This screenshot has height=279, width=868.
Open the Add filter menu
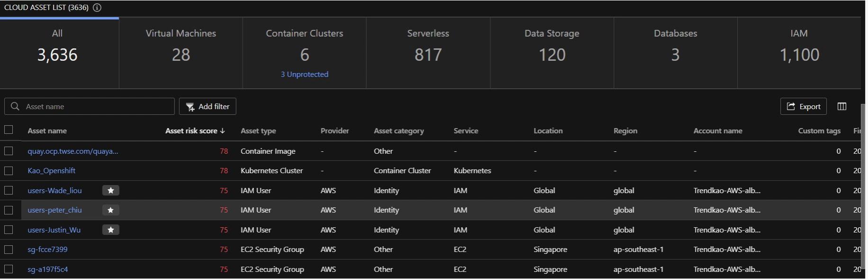point(208,106)
